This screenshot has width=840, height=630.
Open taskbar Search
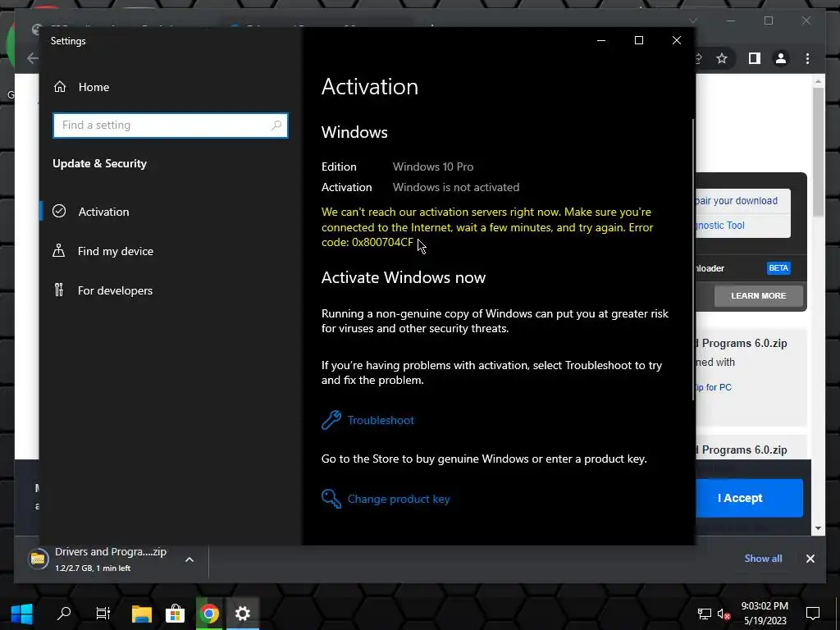(x=64, y=614)
